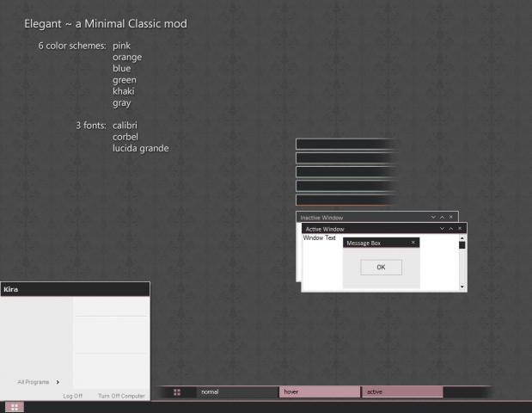Image resolution: width=532 pixels, height=413 pixels.
Task: Click the scrollbar down arrow in Active Window
Action: click(x=462, y=287)
